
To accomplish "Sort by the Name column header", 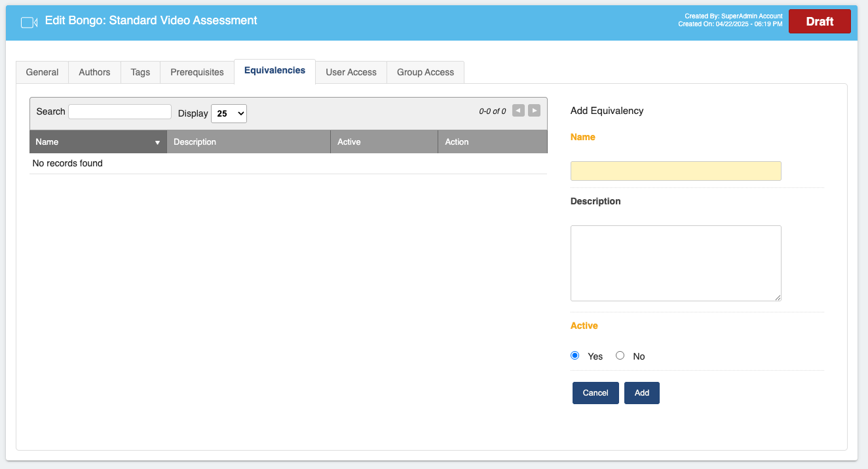I will click(98, 141).
